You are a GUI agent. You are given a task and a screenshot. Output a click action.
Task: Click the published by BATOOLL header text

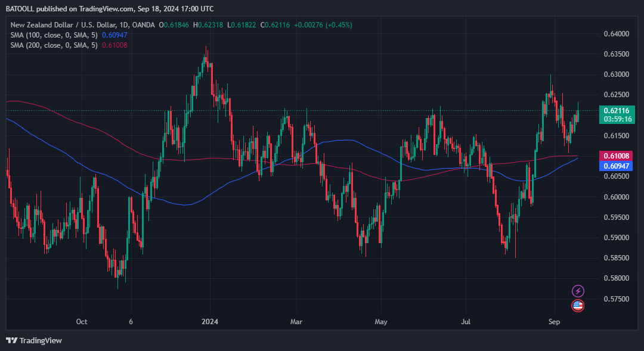tap(110, 8)
